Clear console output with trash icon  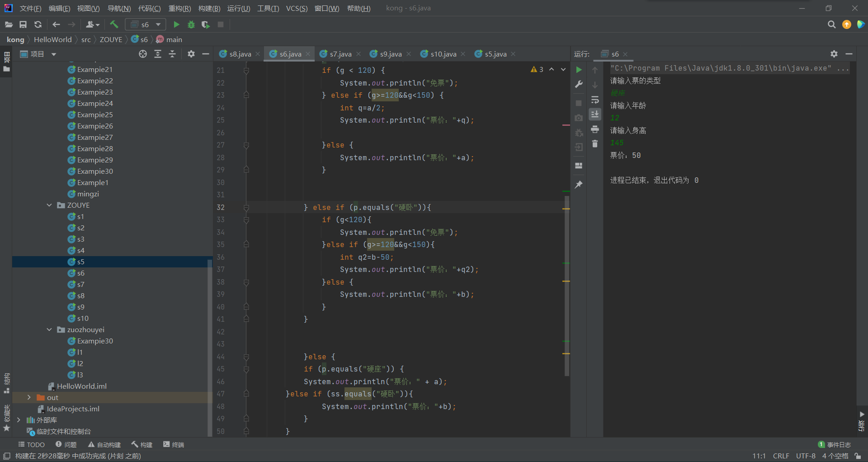tap(595, 144)
